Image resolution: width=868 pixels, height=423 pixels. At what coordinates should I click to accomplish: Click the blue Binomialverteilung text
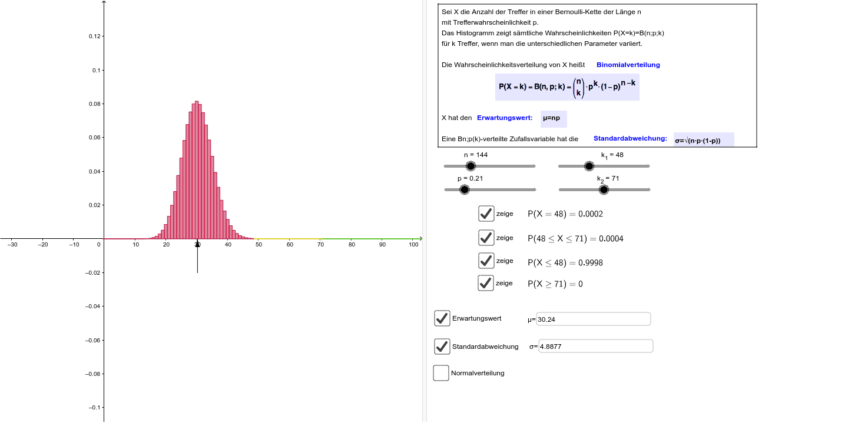pos(628,65)
